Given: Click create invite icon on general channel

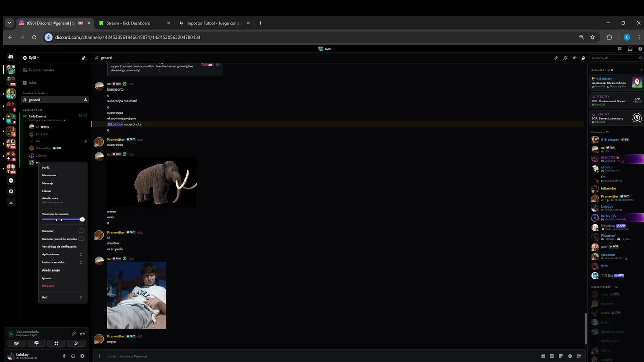Looking at the screenshot, I should coord(85,100).
